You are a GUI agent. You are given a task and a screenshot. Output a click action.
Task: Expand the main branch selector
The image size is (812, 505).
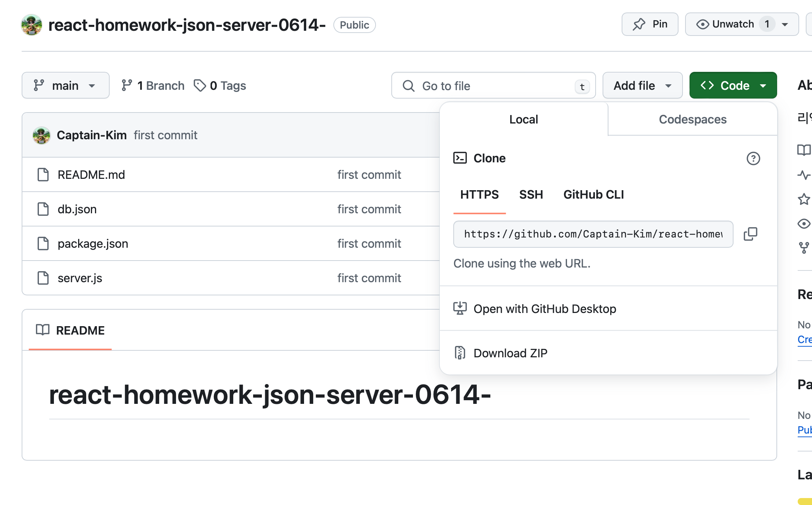coord(65,85)
